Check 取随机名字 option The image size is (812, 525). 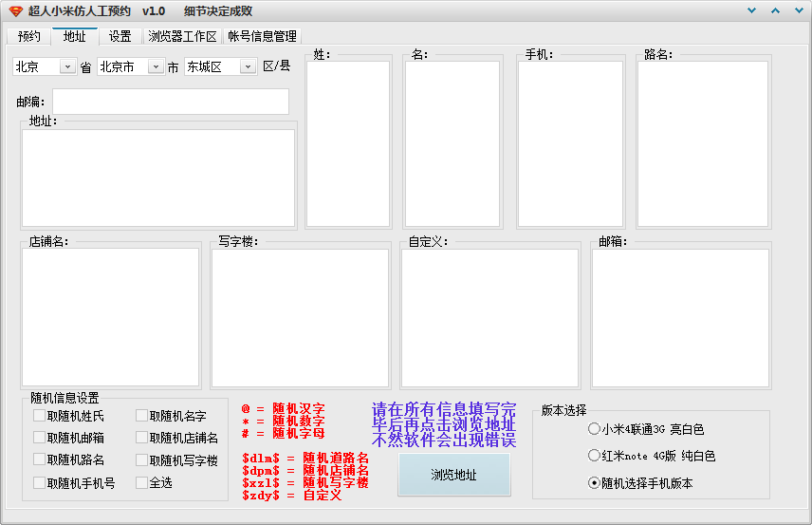point(142,416)
